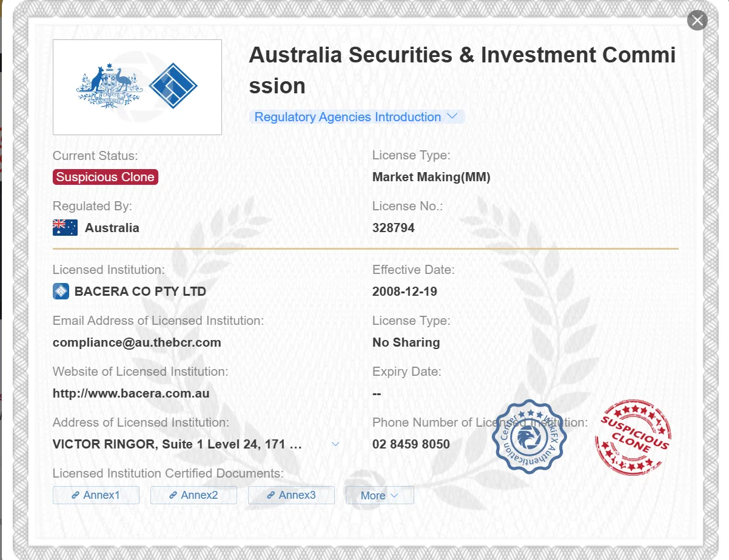729x560 pixels.
Task: Open the Annex2 certified document
Action: pyautogui.click(x=193, y=495)
